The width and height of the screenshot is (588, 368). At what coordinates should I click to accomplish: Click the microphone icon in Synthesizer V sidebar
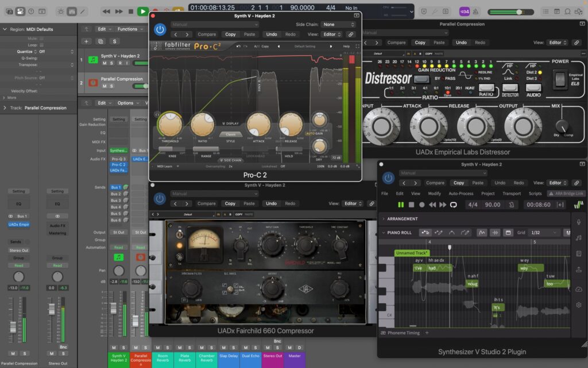point(578,222)
